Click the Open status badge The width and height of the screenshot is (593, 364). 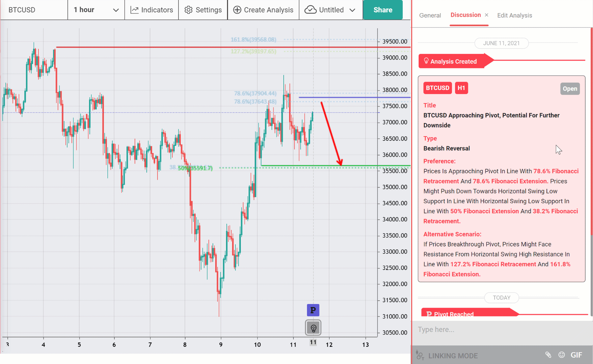(x=570, y=89)
